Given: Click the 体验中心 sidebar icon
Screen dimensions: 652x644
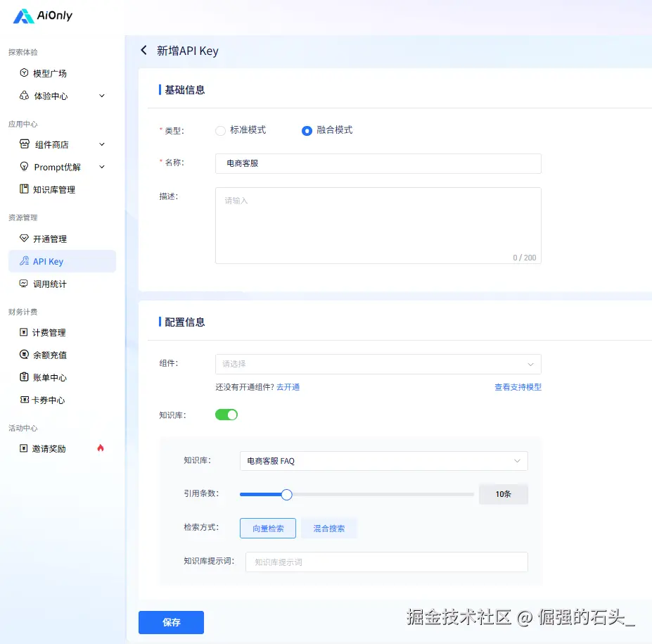Looking at the screenshot, I should pyautogui.click(x=24, y=96).
